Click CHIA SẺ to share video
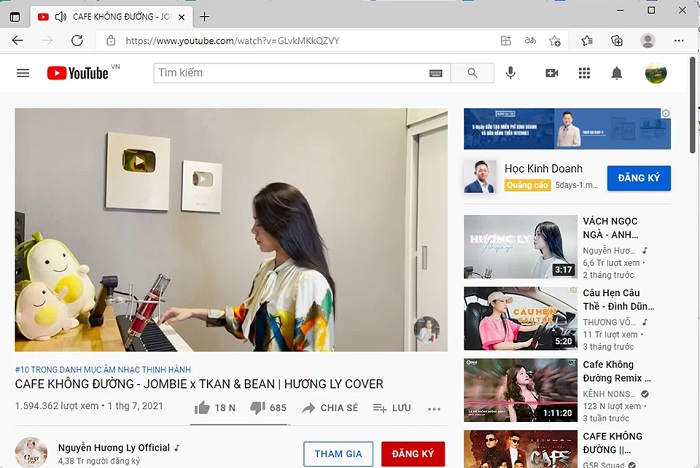The width and height of the screenshot is (700, 468). click(x=330, y=408)
